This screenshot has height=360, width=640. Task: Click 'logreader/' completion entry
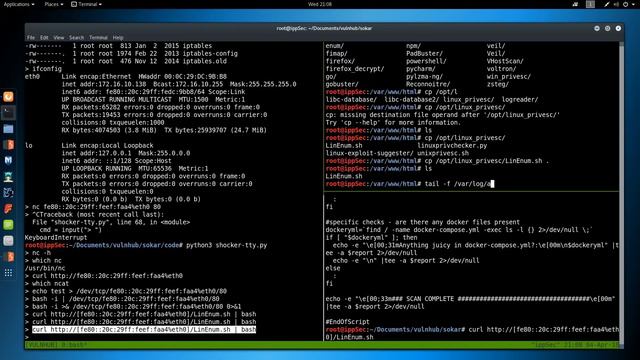[x=520, y=99]
